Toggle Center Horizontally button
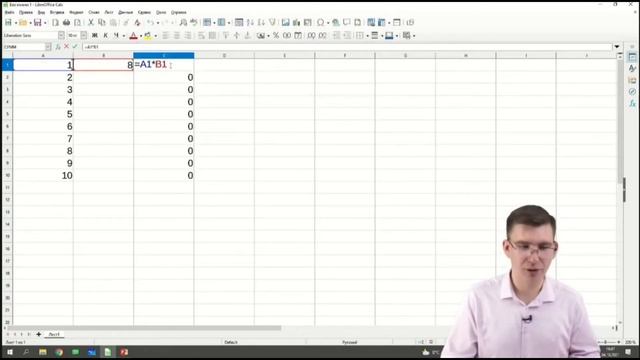 (177, 36)
